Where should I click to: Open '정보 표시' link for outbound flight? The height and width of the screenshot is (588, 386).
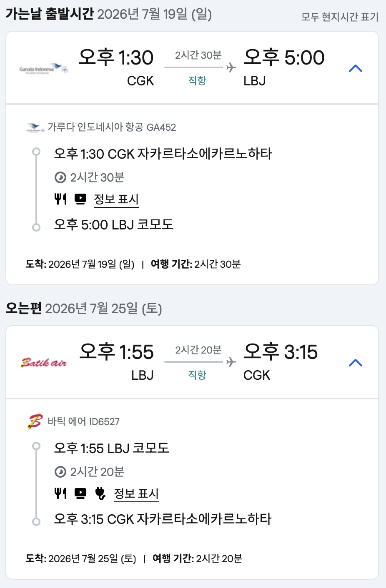(116, 199)
